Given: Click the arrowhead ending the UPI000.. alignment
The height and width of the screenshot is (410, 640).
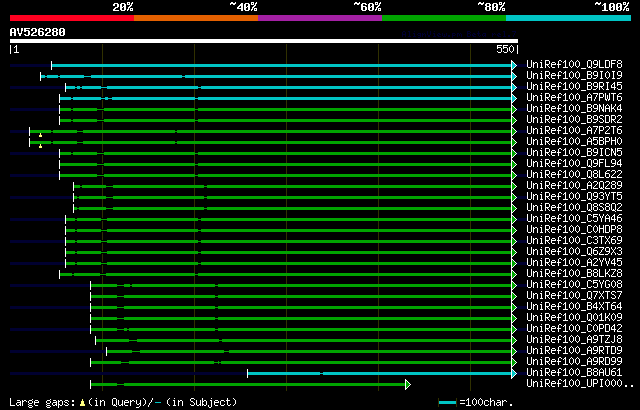Looking at the screenshot, I should [408, 384].
